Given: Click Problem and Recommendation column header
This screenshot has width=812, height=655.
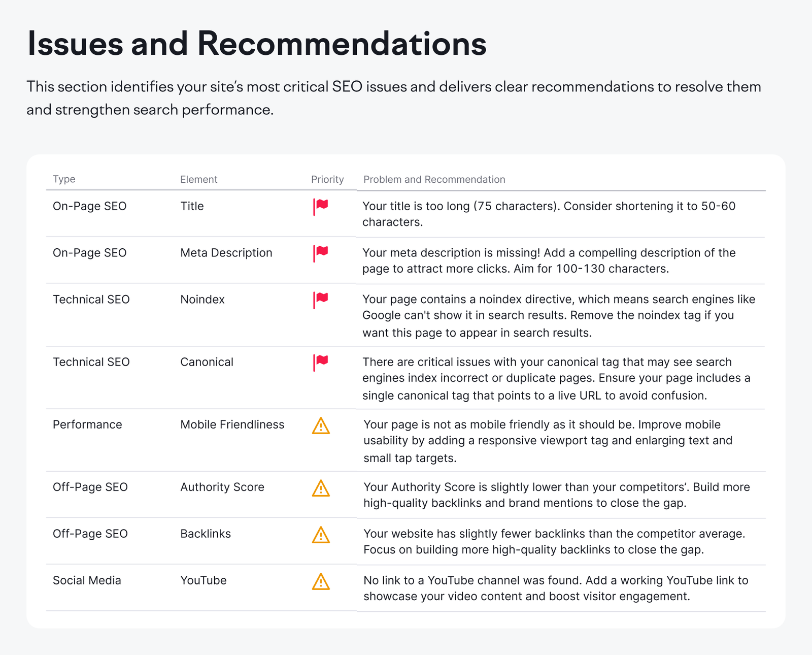Looking at the screenshot, I should pyautogui.click(x=434, y=179).
